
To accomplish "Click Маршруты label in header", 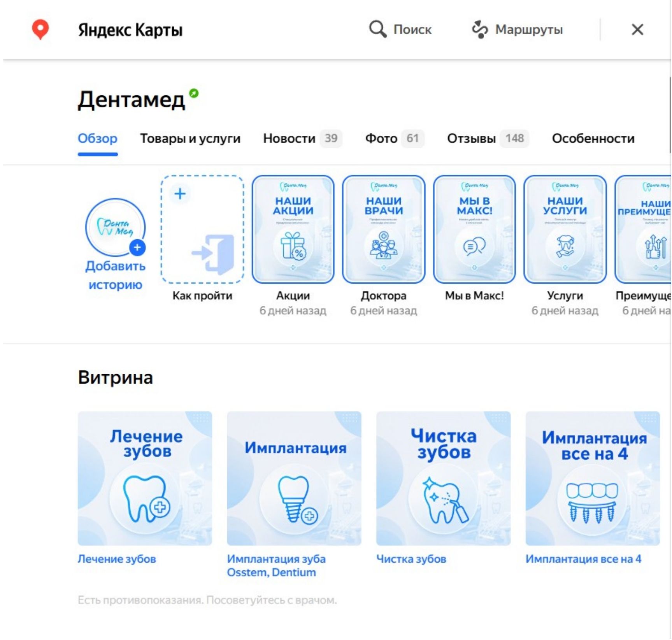I will 529,30.
